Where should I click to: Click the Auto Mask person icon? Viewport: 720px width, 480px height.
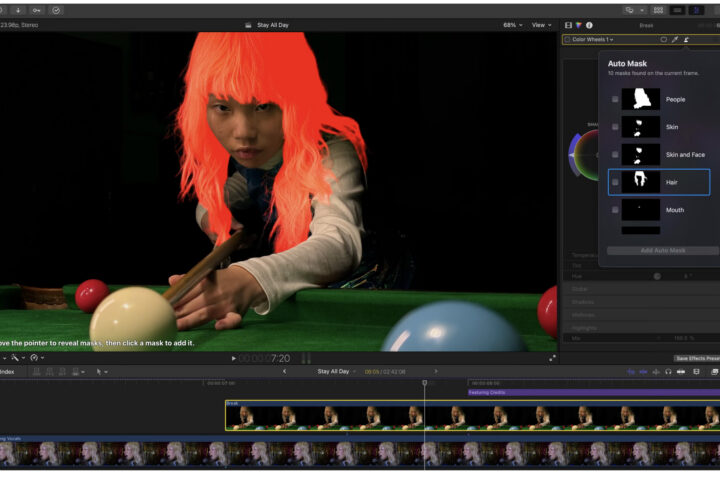click(x=686, y=40)
